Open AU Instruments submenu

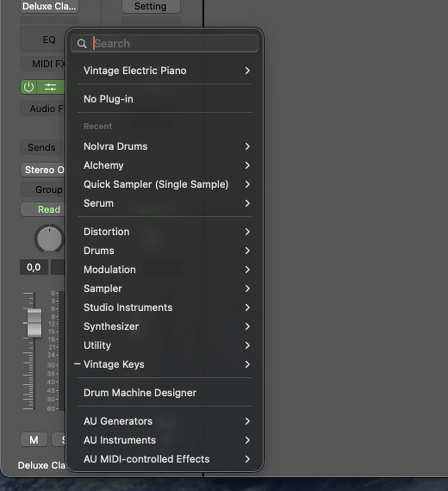click(165, 440)
